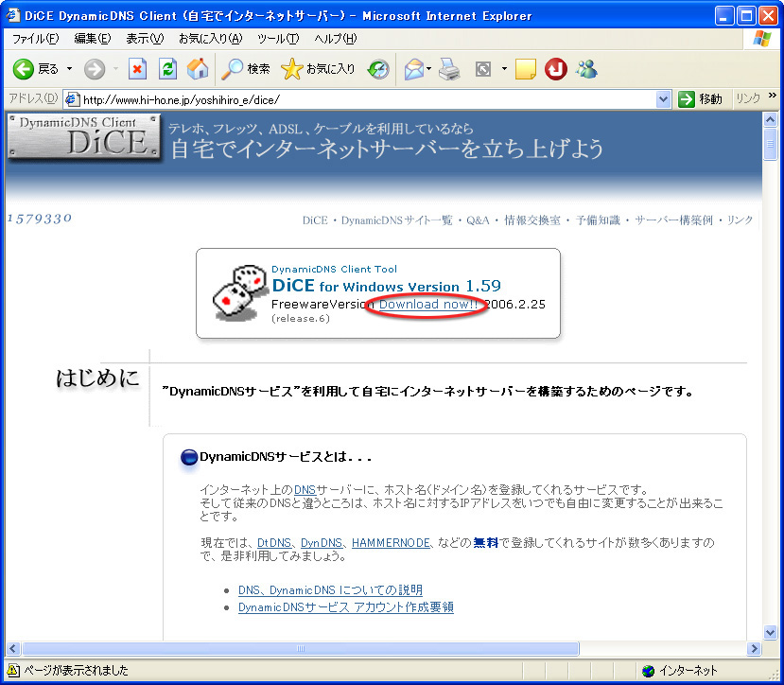Click the IE icon in title bar
The image size is (784, 685).
point(12,15)
